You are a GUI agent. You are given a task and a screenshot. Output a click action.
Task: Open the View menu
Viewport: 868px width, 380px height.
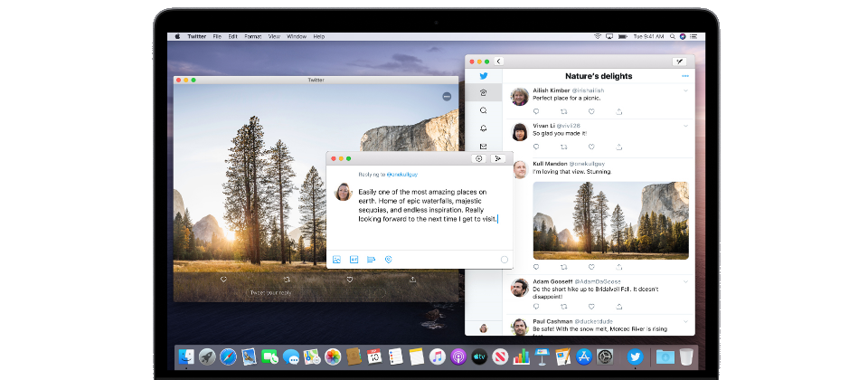click(274, 36)
